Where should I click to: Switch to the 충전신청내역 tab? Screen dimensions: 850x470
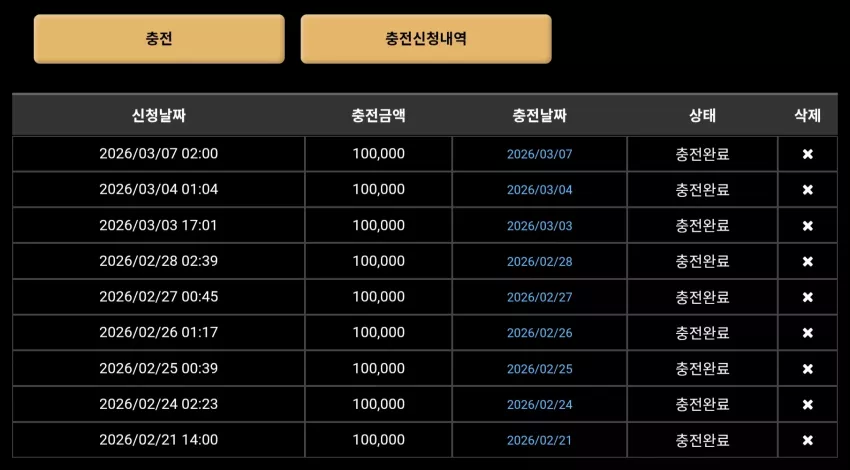pyautogui.click(x=426, y=39)
